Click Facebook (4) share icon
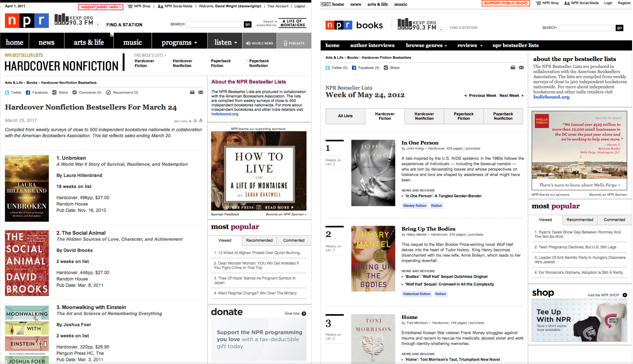This screenshot has width=633, height=364. (x=354, y=68)
